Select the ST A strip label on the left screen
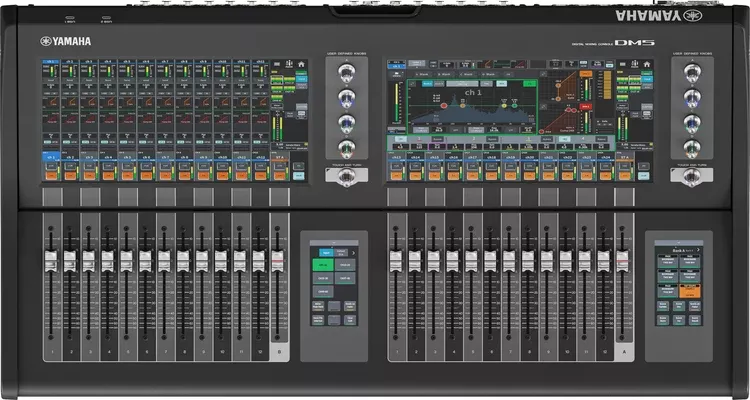Screen dimensions: 750x400 click(x=280, y=157)
